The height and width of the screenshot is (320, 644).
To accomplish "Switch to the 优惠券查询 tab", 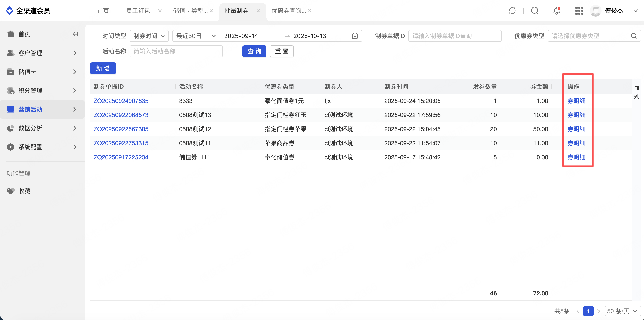I will coord(288,11).
